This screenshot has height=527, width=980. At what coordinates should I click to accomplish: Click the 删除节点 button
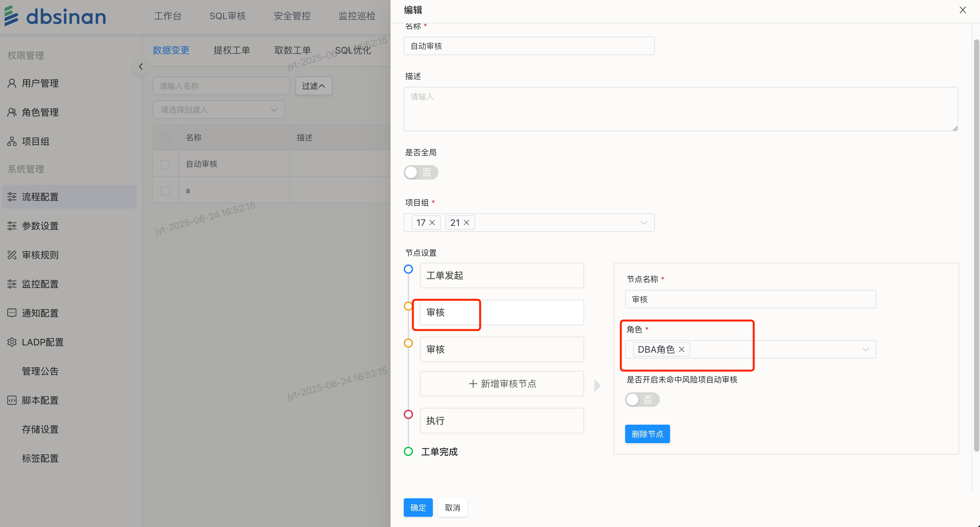(x=647, y=434)
